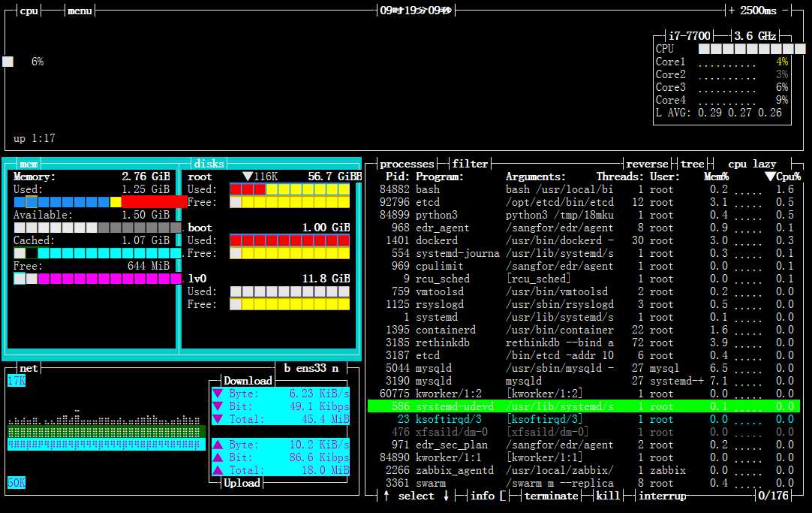The image size is (812, 513).
Task: Select the i7-7700 CPU model label
Action: click(x=689, y=36)
